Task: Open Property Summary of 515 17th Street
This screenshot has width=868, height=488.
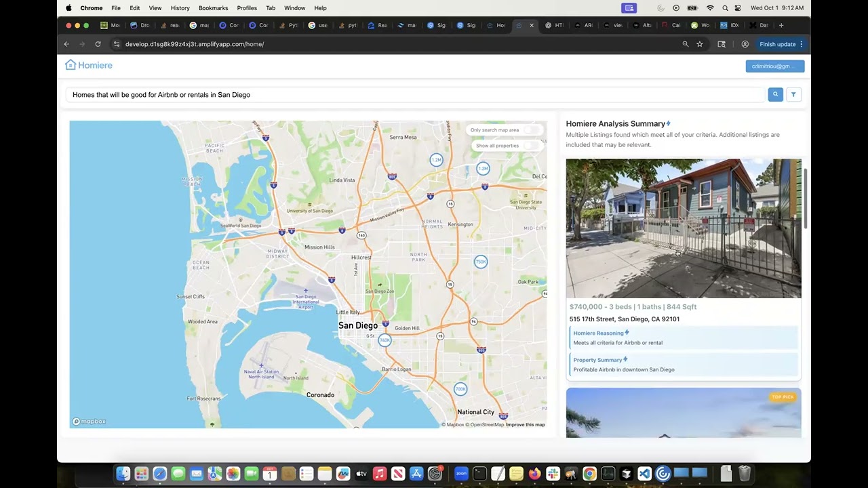Action: click(684, 365)
